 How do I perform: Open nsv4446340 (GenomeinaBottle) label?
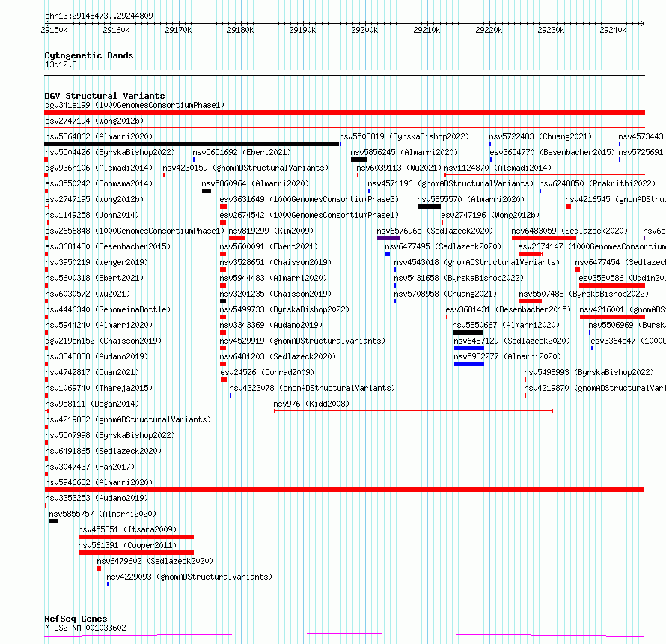(108, 309)
